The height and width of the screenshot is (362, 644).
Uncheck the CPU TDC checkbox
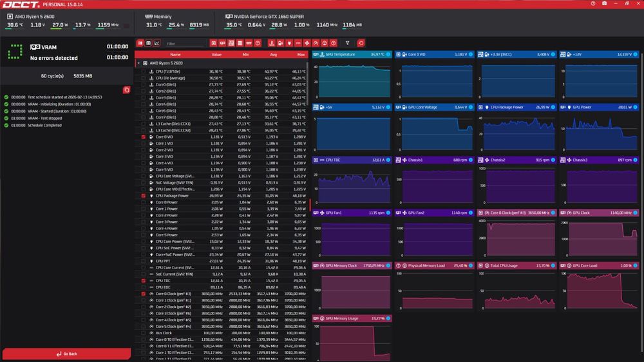pos(144,281)
